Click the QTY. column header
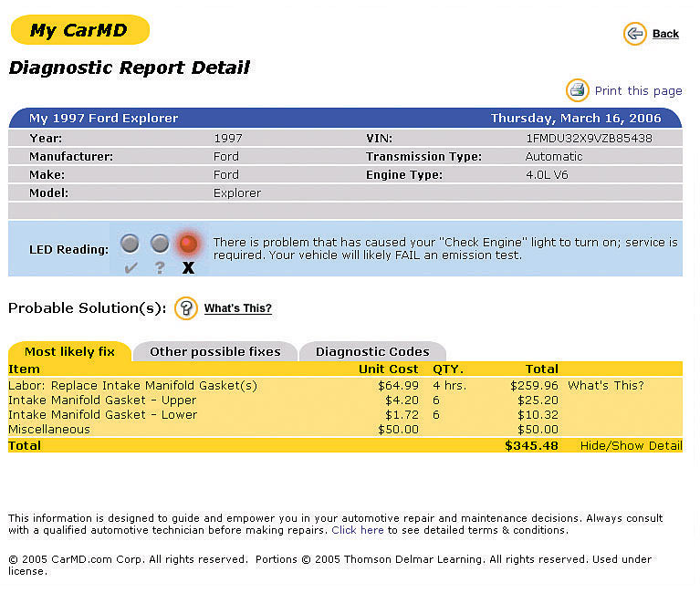 pos(448,369)
